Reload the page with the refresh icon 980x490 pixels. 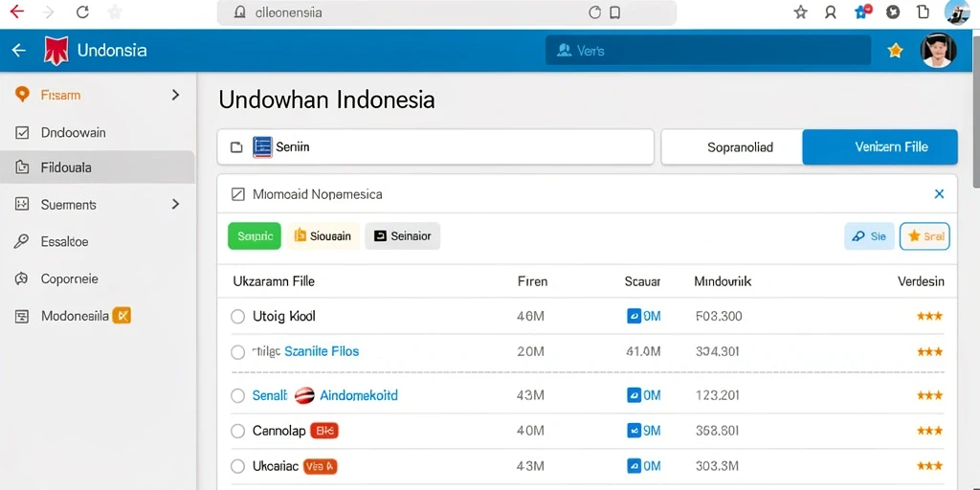coord(82,11)
